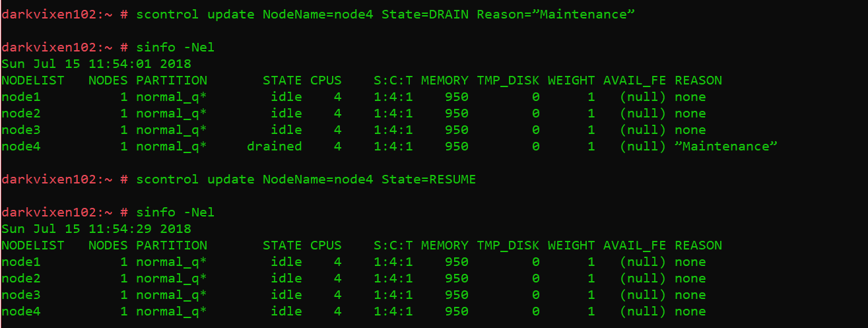
Task: Click node4 in the last table row
Action: [x=21, y=312]
